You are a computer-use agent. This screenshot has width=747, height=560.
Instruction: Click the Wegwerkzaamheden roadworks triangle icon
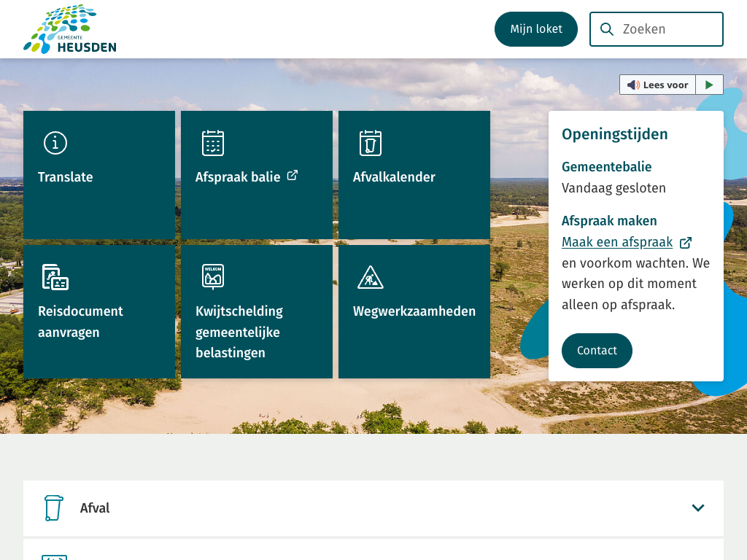click(371, 277)
